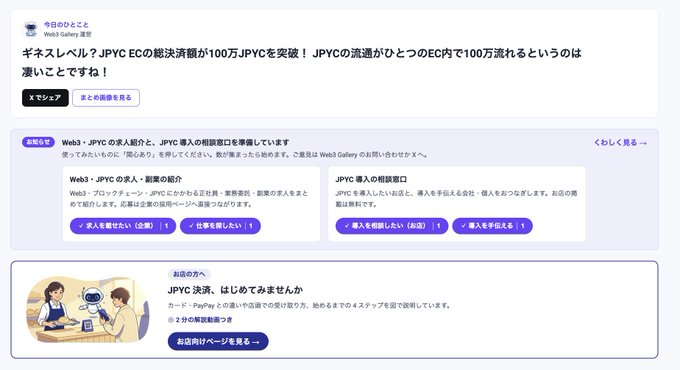This screenshot has height=370, width=680.
Task: Toggle 導入を手伝える interest button
Action: coord(492,226)
